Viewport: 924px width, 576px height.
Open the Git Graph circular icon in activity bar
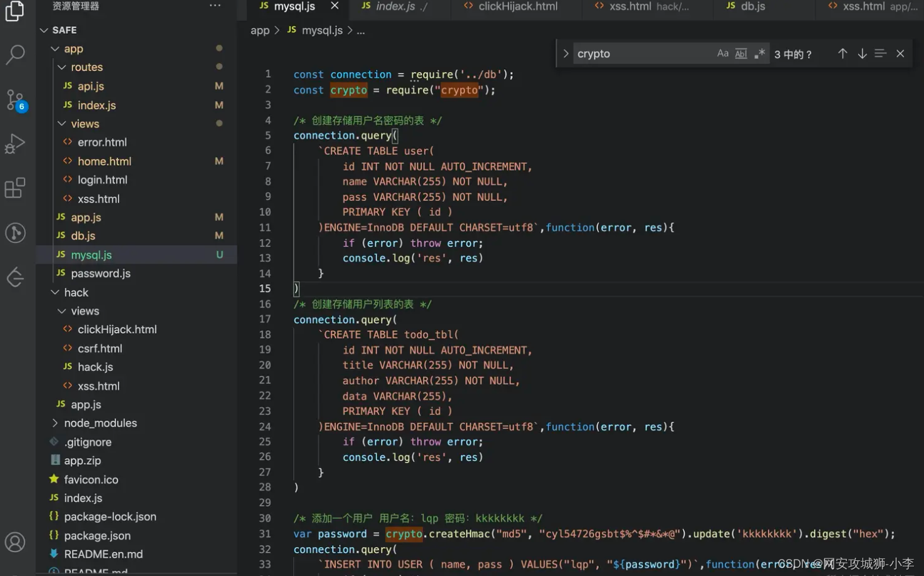coord(15,233)
